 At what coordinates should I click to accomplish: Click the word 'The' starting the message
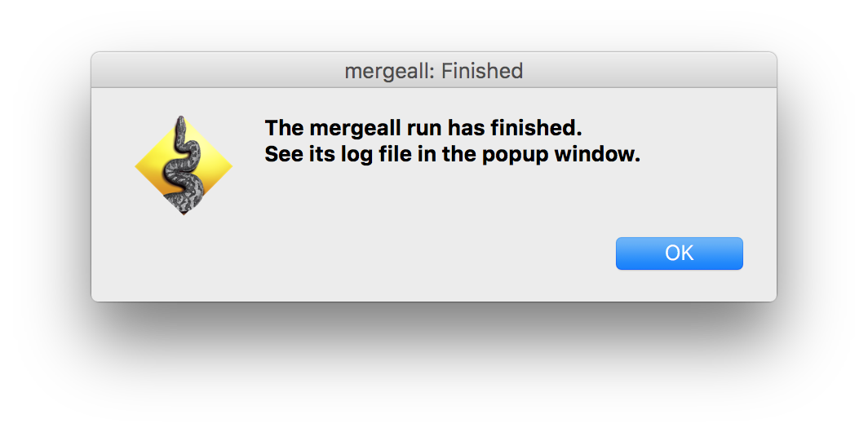pos(284,129)
